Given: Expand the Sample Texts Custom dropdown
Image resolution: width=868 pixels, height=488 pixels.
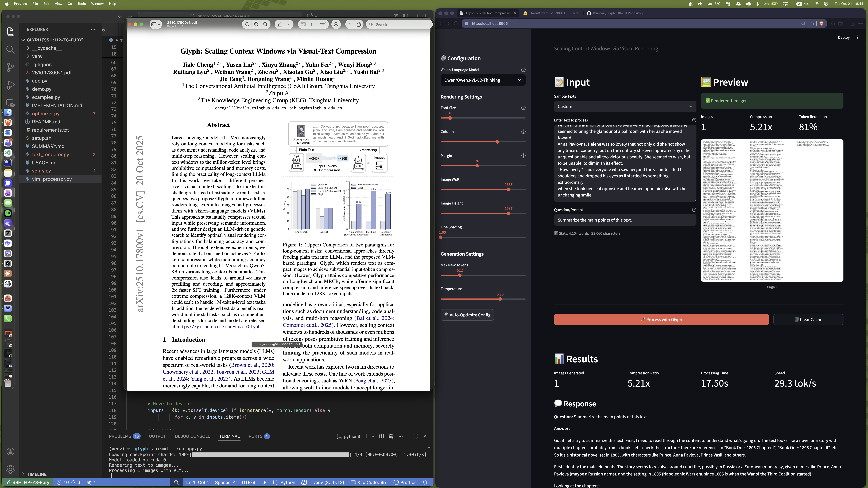Looking at the screenshot, I should [x=625, y=106].
